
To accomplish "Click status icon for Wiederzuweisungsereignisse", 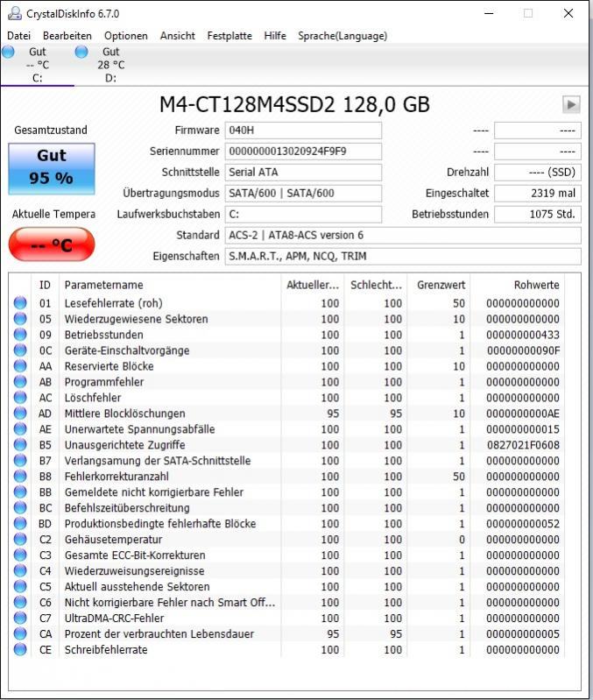I will (x=20, y=570).
